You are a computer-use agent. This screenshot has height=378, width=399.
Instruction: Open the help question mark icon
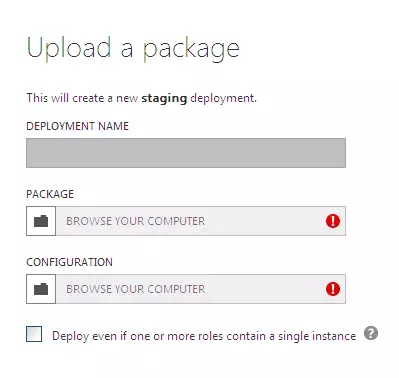point(371,333)
